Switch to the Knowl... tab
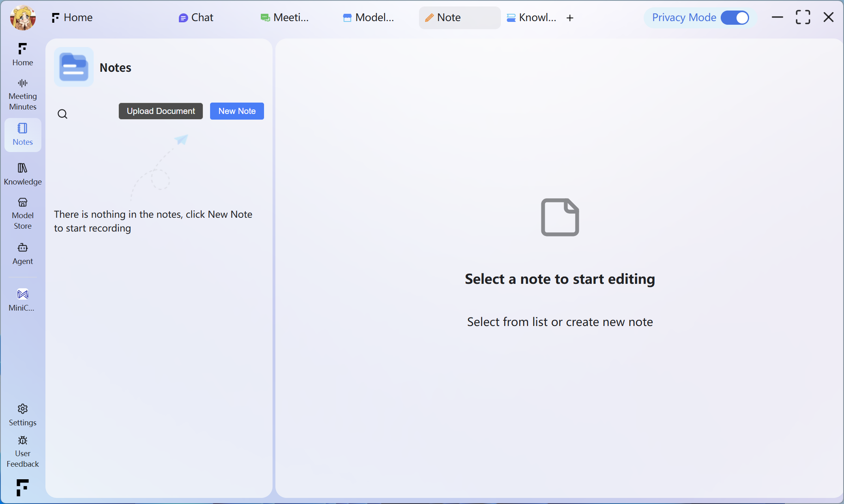844x504 pixels. click(531, 18)
